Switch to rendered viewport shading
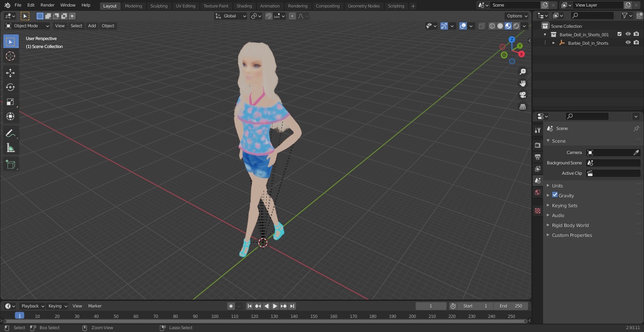The height and width of the screenshot is (332, 644). pyautogui.click(x=516, y=26)
